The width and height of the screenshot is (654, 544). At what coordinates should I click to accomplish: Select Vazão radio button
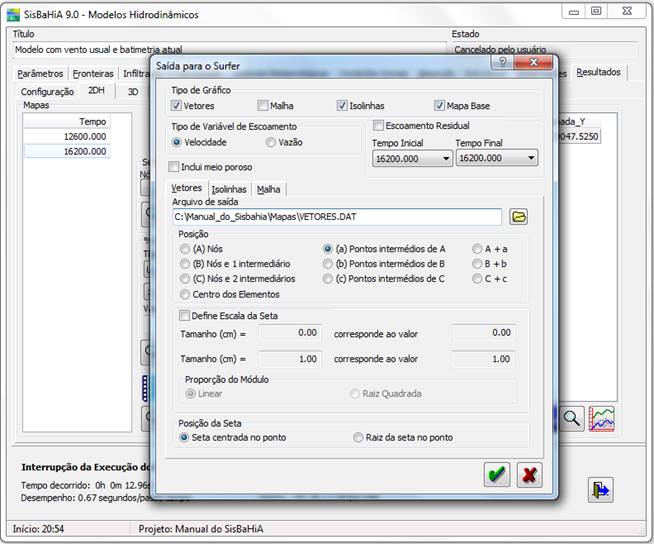[x=271, y=142]
